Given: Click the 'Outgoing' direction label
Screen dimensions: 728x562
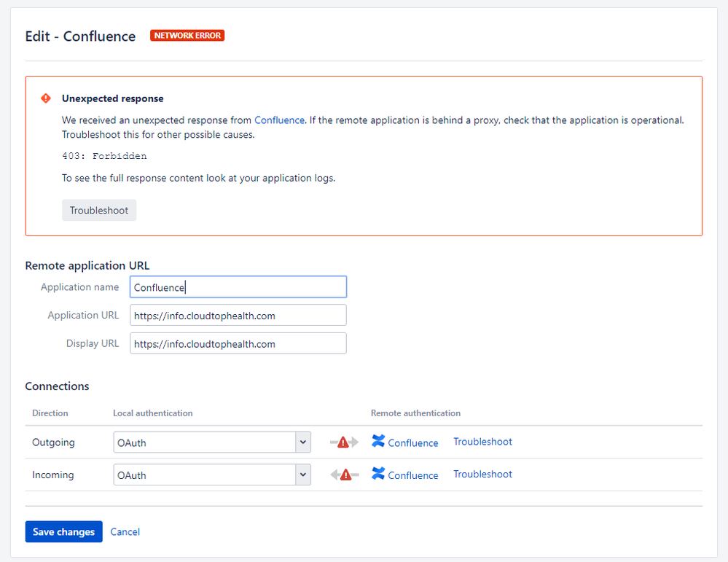Looking at the screenshot, I should pyautogui.click(x=53, y=442).
